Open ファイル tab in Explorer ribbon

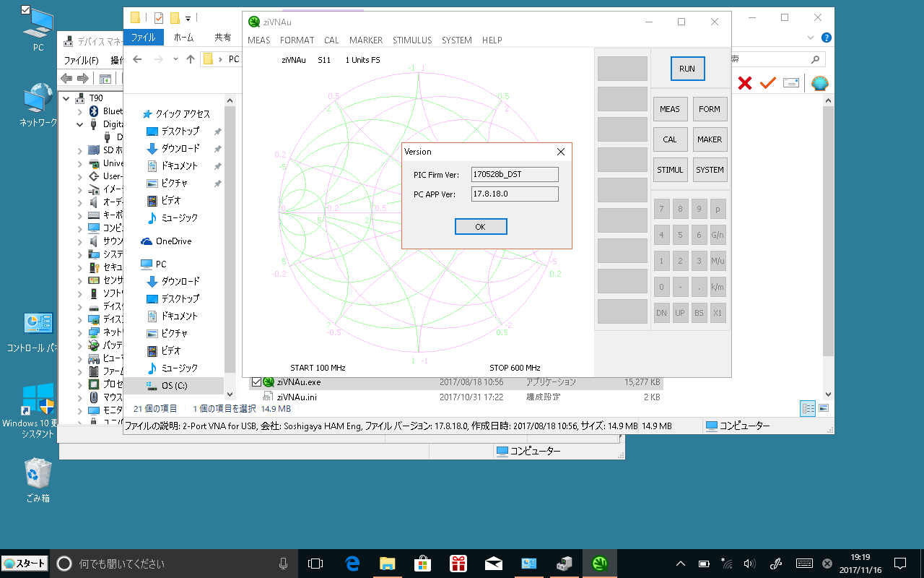click(144, 38)
